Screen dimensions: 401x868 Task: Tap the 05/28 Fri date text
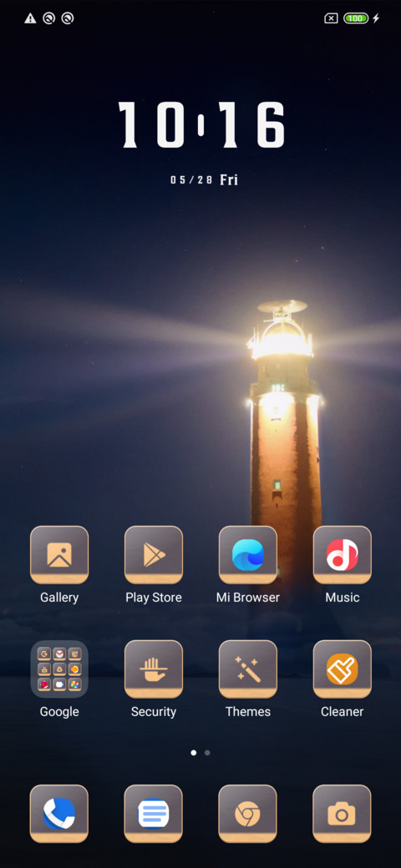pos(204,179)
